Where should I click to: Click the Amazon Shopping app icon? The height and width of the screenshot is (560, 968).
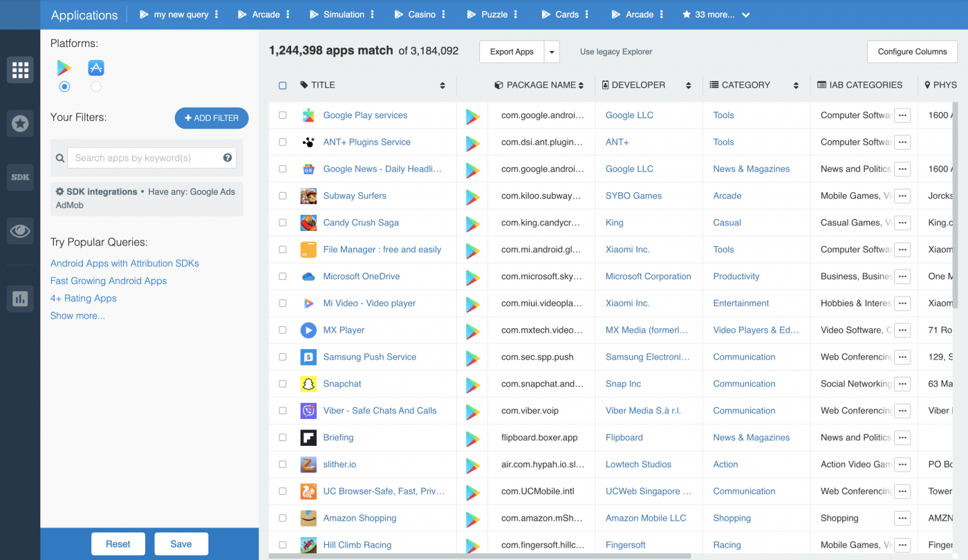[308, 518]
